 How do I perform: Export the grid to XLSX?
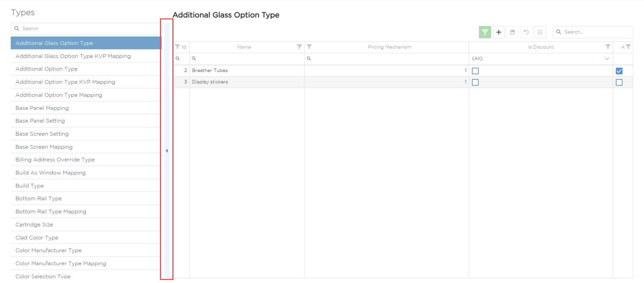pos(540,32)
